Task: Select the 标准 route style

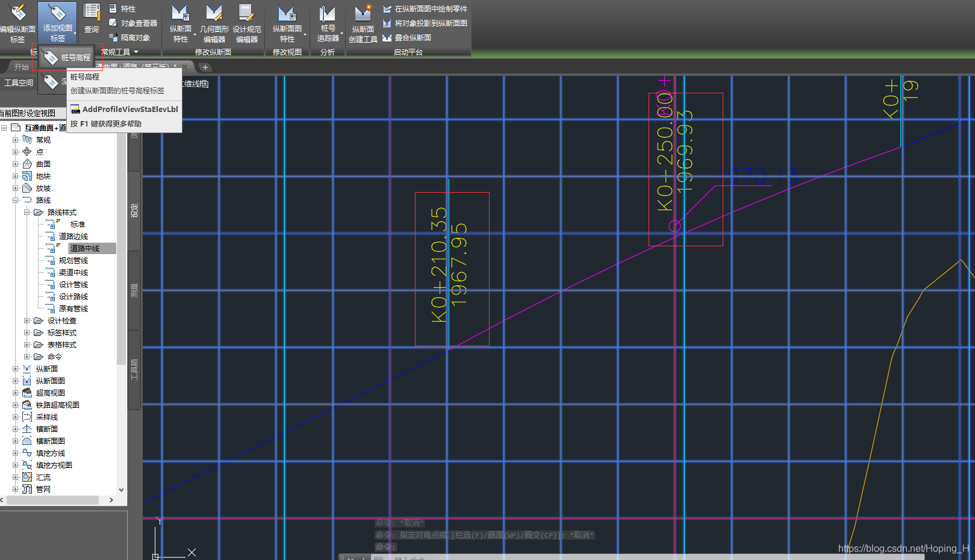Action: [x=78, y=224]
